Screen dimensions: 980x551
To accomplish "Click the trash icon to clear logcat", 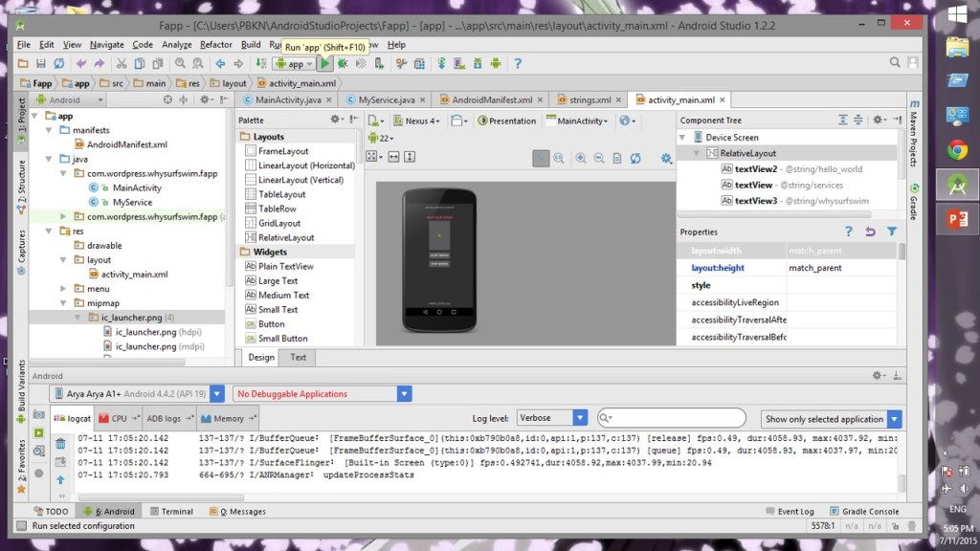I will pos(61,444).
